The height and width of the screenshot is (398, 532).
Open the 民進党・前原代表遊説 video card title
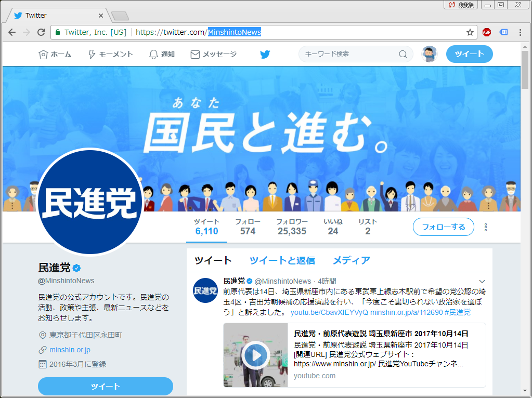381,334
